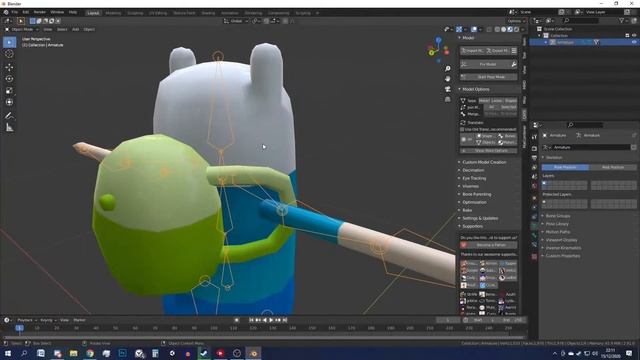Click Export Model button

pos(498,51)
